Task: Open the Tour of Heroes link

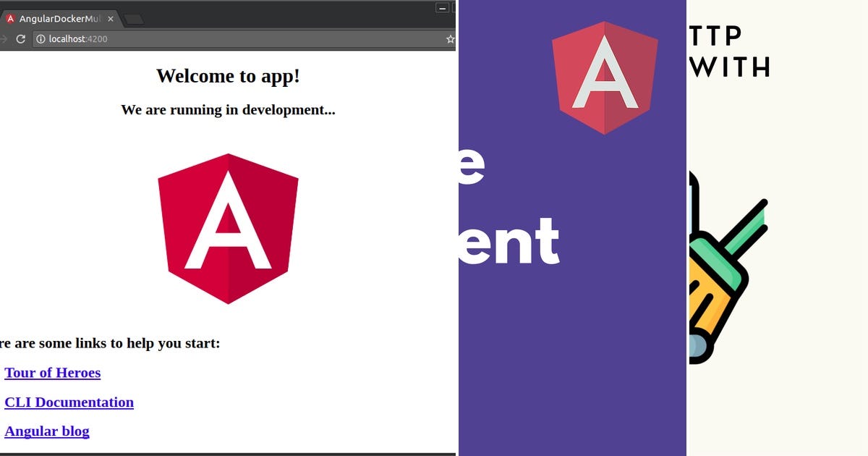Action: [52, 373]
